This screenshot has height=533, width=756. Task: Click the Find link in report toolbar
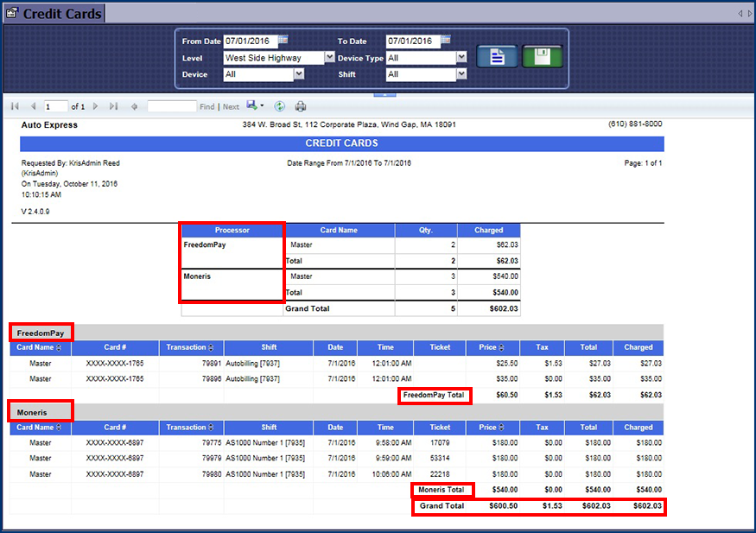(x=207, y=107)
